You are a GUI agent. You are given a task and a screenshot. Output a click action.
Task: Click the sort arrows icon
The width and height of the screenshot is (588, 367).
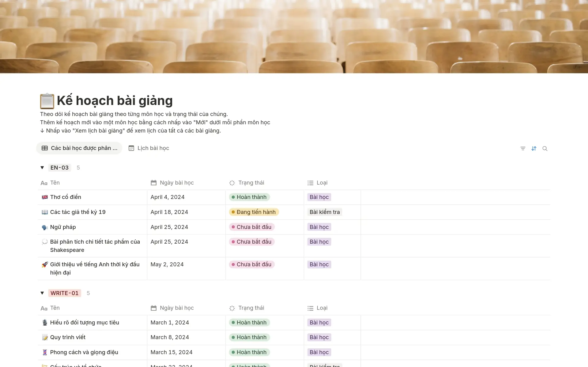point(534,148)
